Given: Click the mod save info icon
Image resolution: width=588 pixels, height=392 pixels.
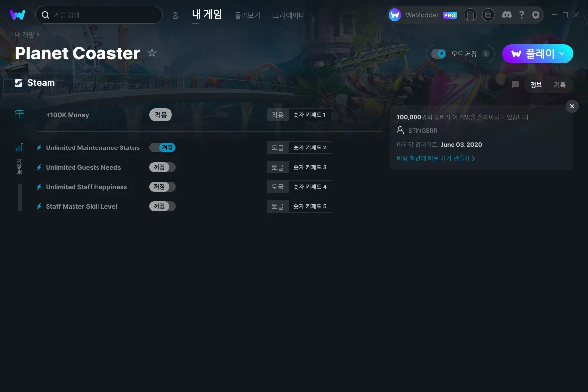Looking at the screenshot, I should tap(486, 54).
